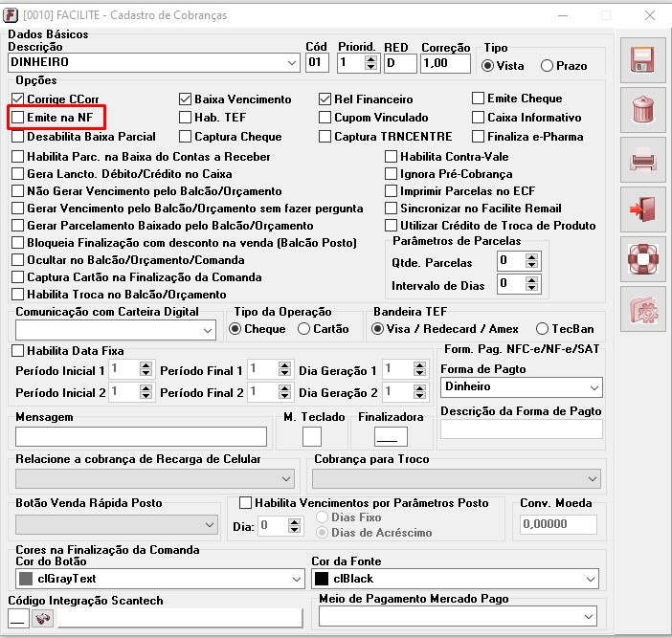
Task: Enable Habilita Vencimentos por Parâmetros Posto
Action: click(x=245, y=503)
